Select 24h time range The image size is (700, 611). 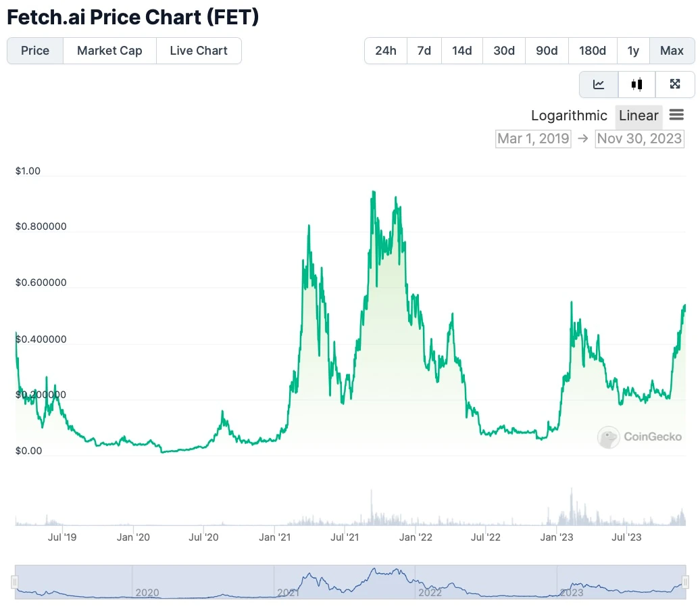click(386, 51)
